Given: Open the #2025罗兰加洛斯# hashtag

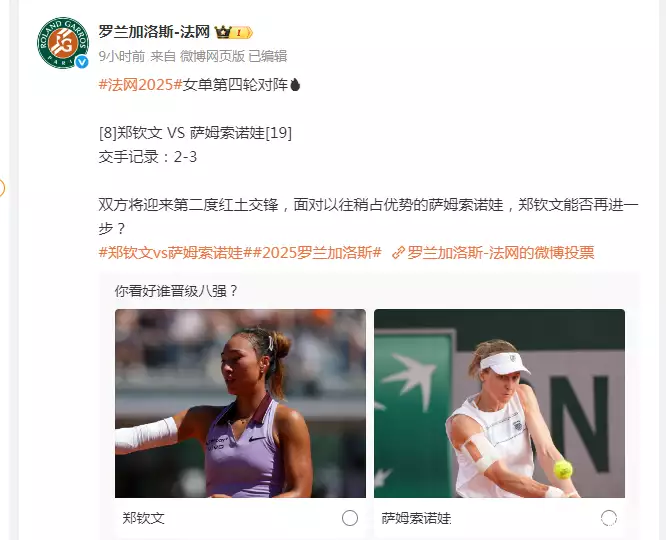Looking at the screenshot, I should click(317, 253).
